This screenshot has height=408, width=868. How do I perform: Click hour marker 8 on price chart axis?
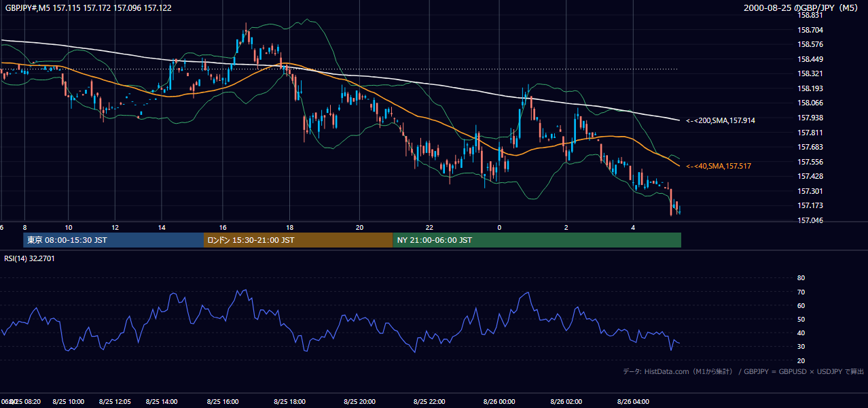[x=24, y=227]
